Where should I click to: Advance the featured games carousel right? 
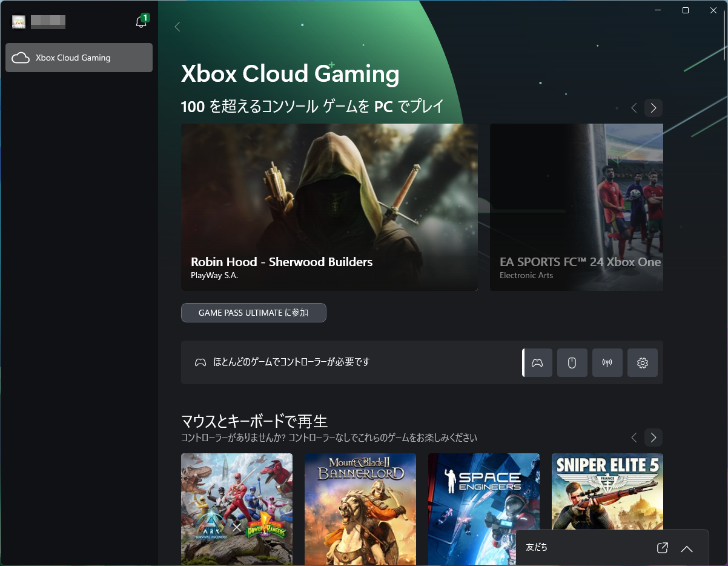click(653, 108)
